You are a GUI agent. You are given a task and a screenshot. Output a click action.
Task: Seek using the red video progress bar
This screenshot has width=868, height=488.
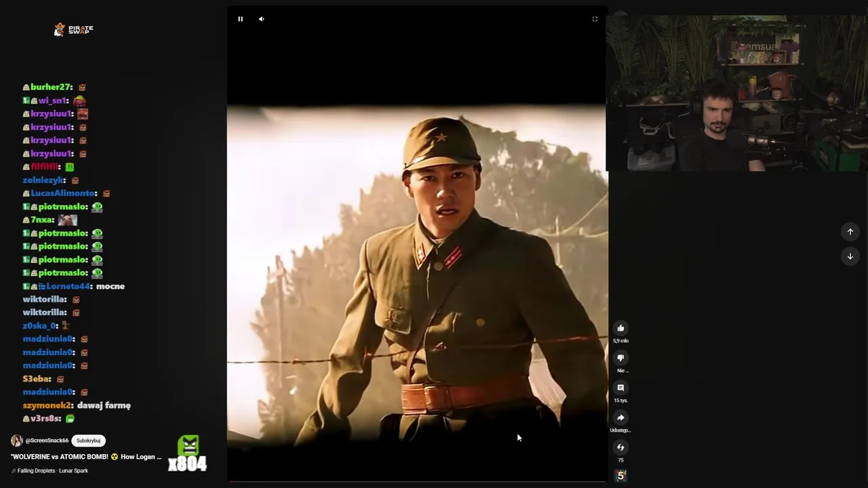coord(417,482)
